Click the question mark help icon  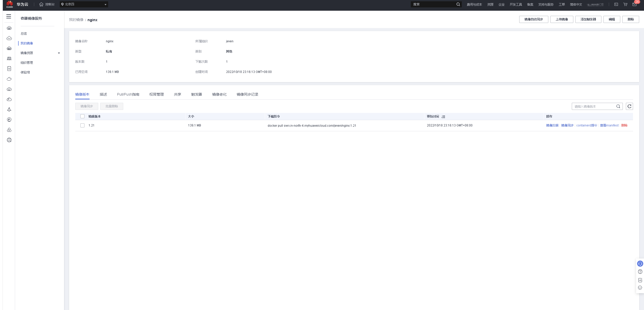(x=640, y=272)
